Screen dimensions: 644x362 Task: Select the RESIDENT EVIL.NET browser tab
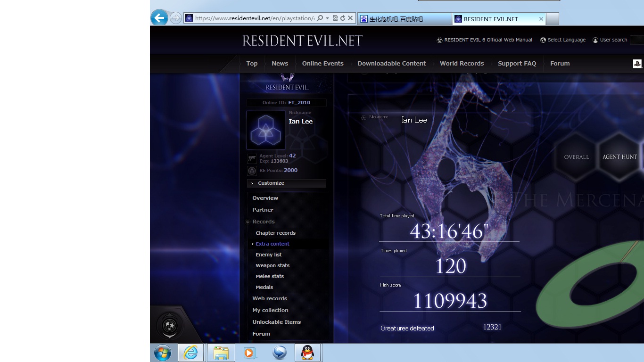(x=499, y=19)
